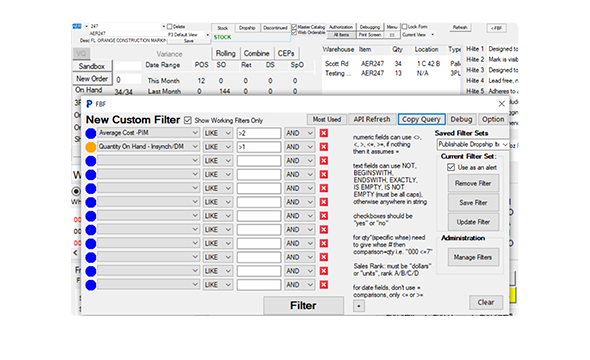The width and height of the screenshot is (590, 360).
Task: Check the Delete checkbox in the main window
Action: (170, 27)
